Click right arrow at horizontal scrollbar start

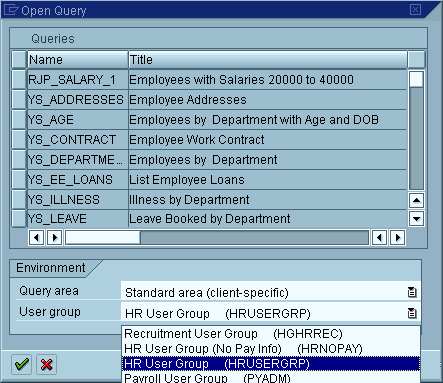[54, 238]
